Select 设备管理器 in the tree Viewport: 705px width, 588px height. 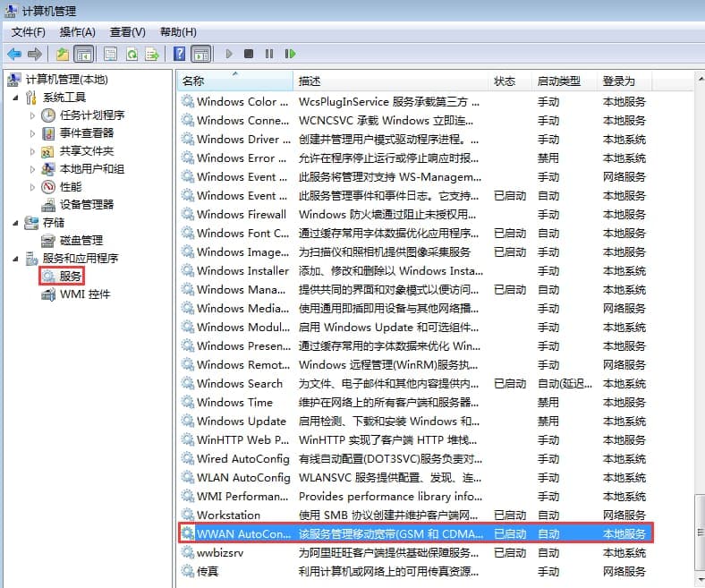(x=87, y=205)
